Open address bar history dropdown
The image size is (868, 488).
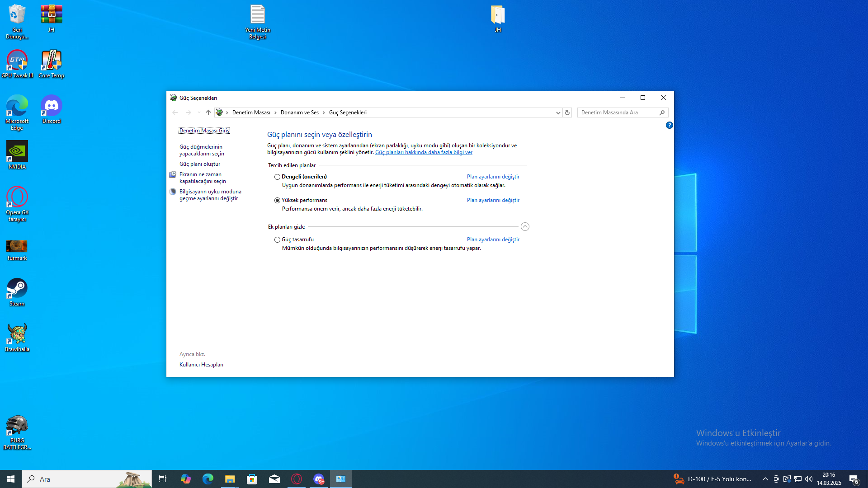(x=558, y=113)
